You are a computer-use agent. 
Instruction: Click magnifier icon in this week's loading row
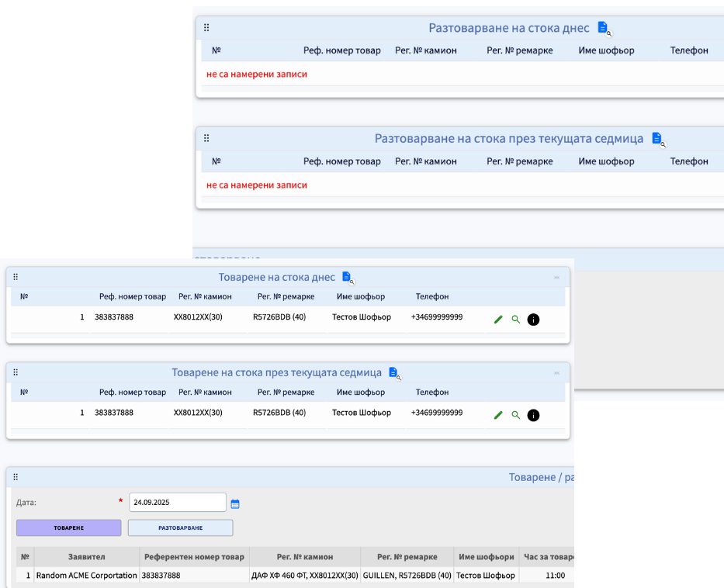(515, 415)
